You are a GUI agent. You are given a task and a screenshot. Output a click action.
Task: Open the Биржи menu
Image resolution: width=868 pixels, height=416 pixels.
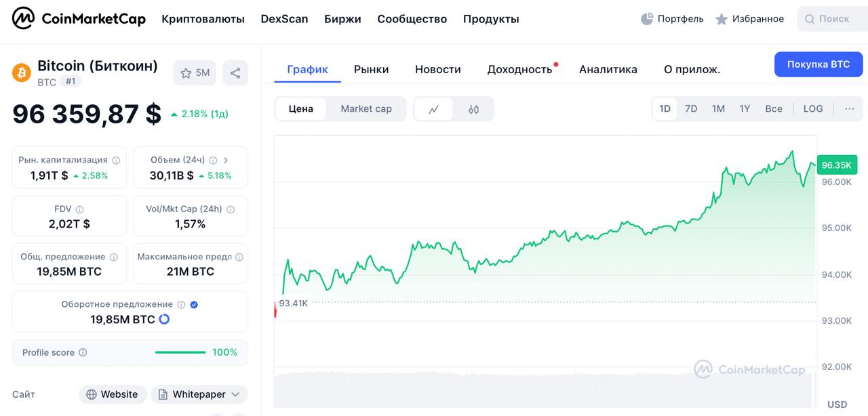(x=342, y=19)
